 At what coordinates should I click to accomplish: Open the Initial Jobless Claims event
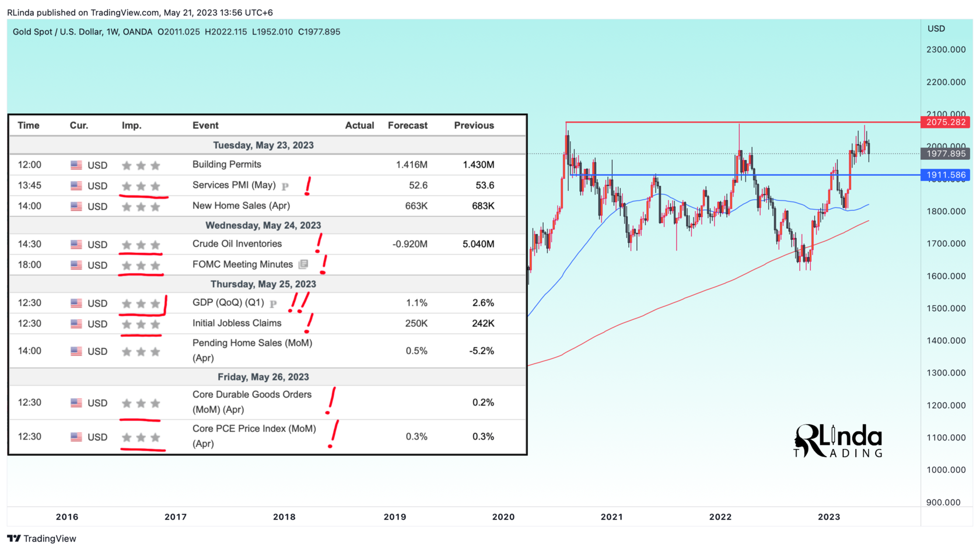237,323
